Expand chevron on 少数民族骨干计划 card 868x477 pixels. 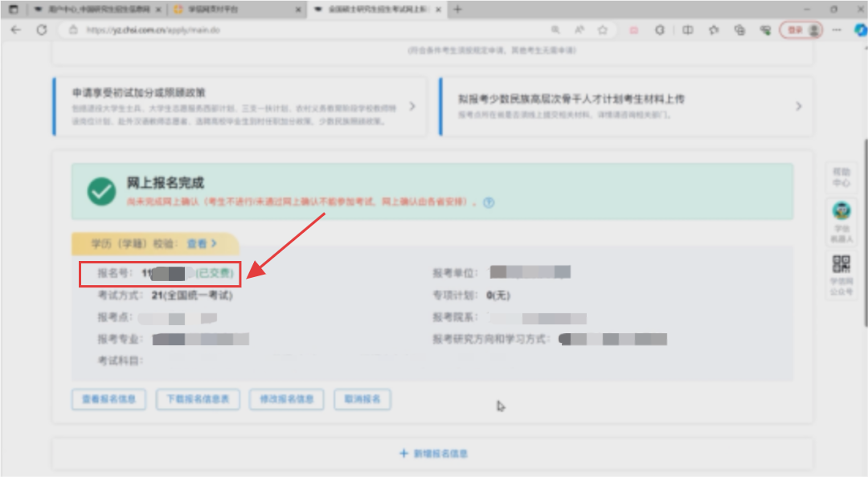(x=798, y=106)
